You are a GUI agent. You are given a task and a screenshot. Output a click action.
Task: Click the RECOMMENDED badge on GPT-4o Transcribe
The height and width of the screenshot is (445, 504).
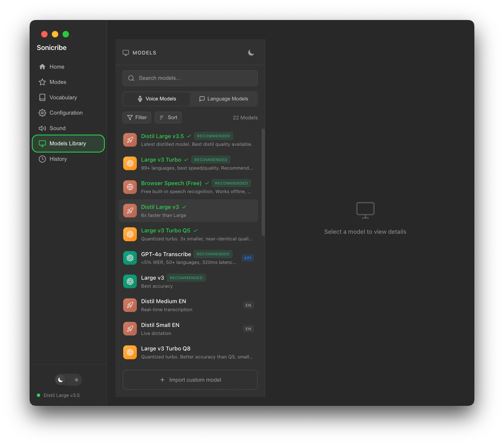pos(213,254)
